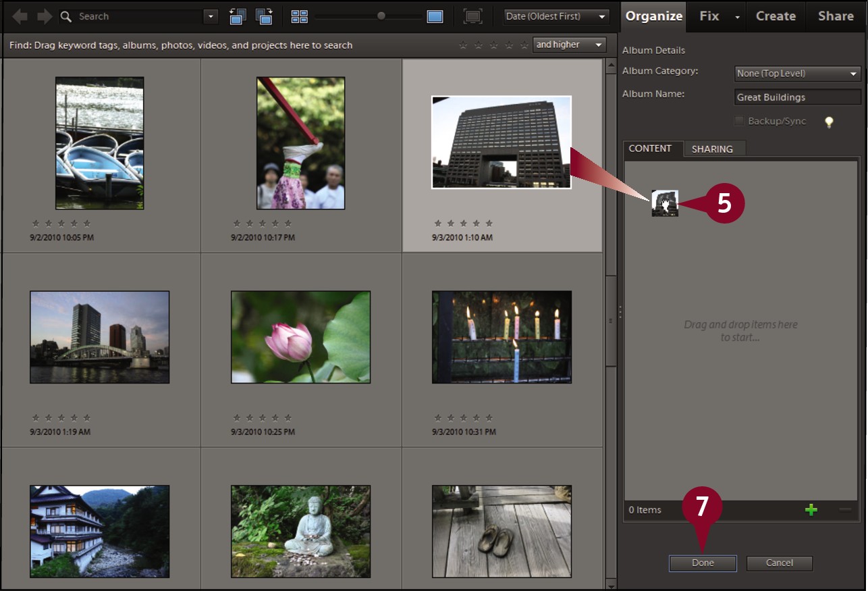Toggle the Backup/Sync checkbox
The height and width of the screenshot is (591, 868).
[739, 121]
